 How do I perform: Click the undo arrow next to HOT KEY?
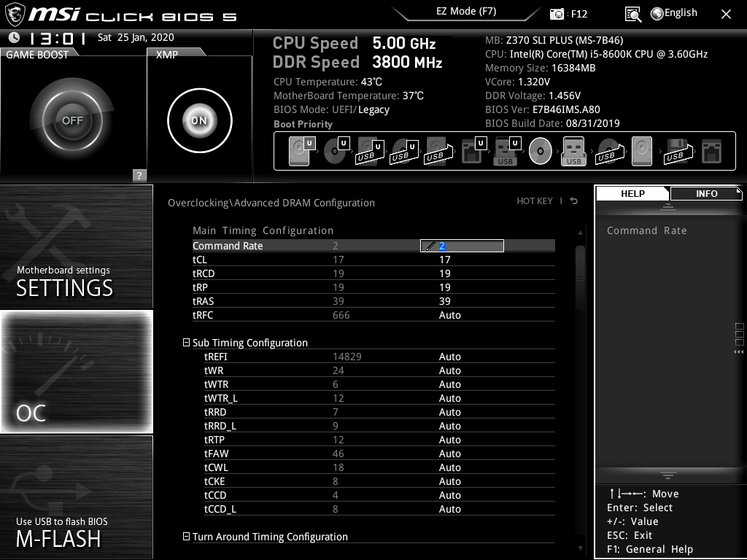coord(573,201)
